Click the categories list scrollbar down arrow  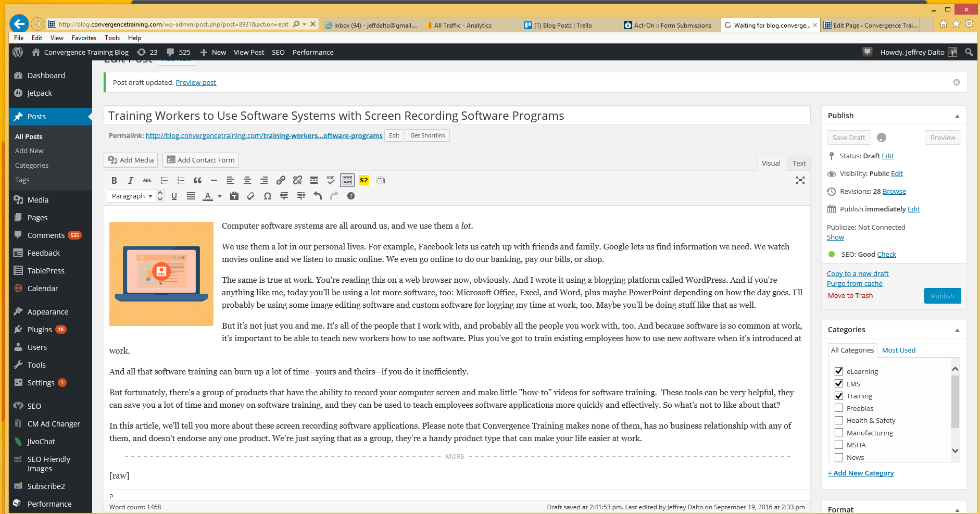(955, 451)
